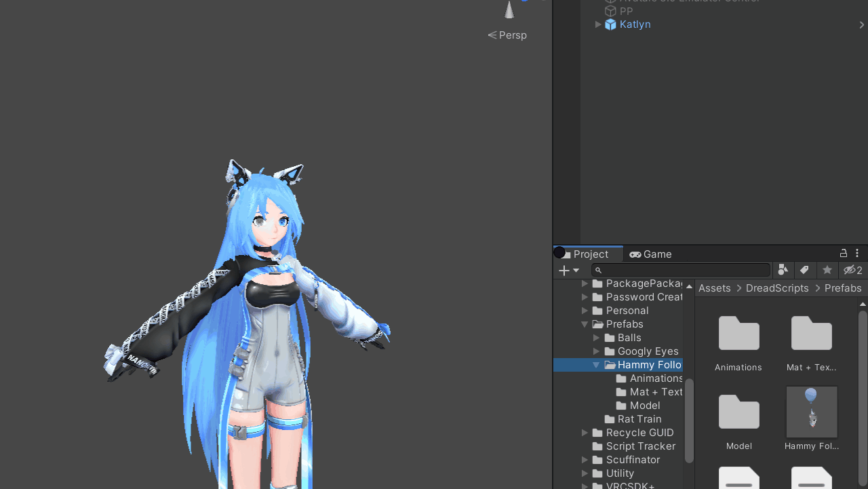Expand the Katlyn object in the Hierarchy
Screen dimensions: 868x489
click(x=598, y=24)
